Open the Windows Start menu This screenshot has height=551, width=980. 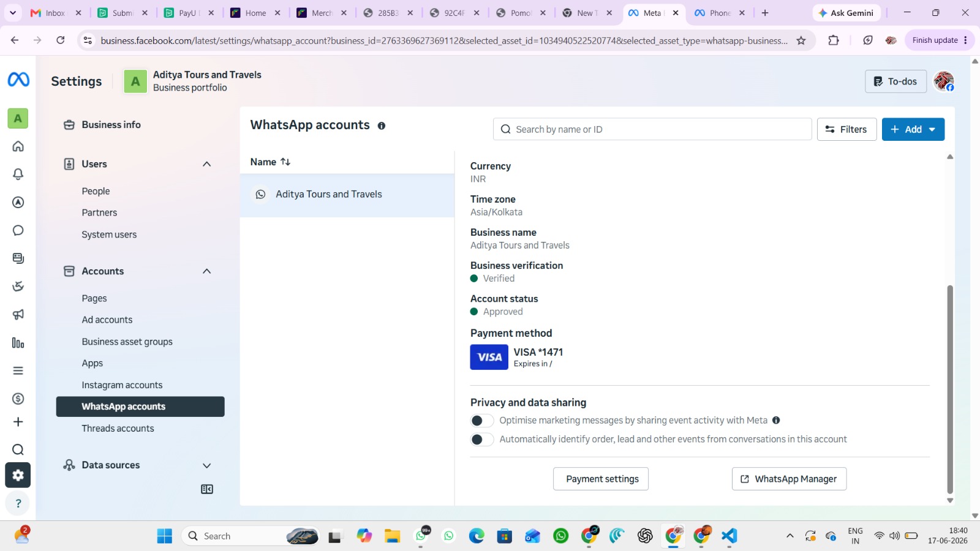click(165, 536)
